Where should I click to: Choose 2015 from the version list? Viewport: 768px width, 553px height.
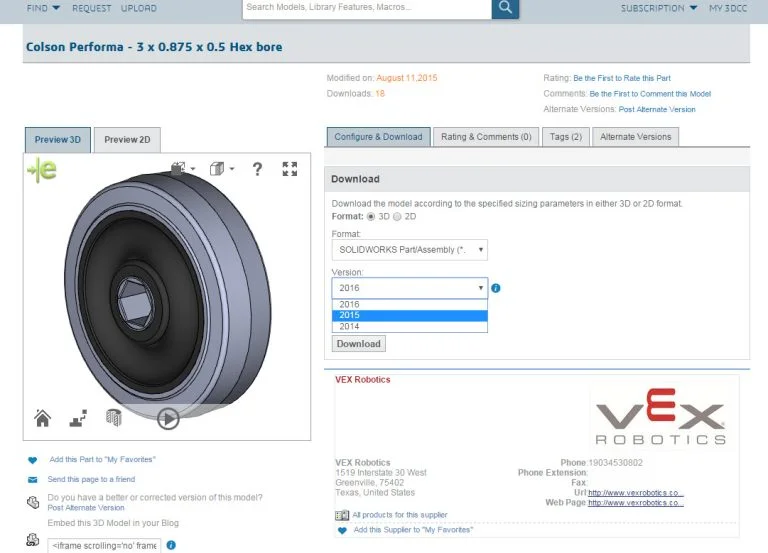click(x=410, y=315)
